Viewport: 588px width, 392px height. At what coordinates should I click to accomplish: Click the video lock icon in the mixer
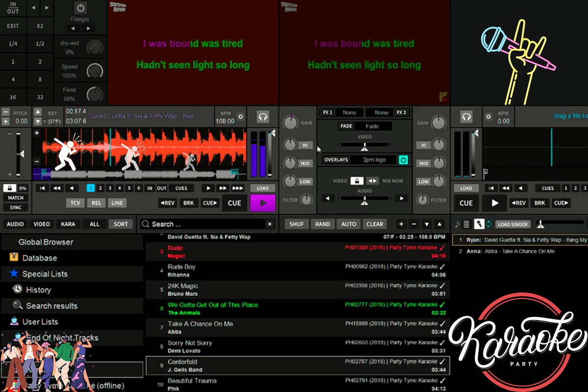357,181
